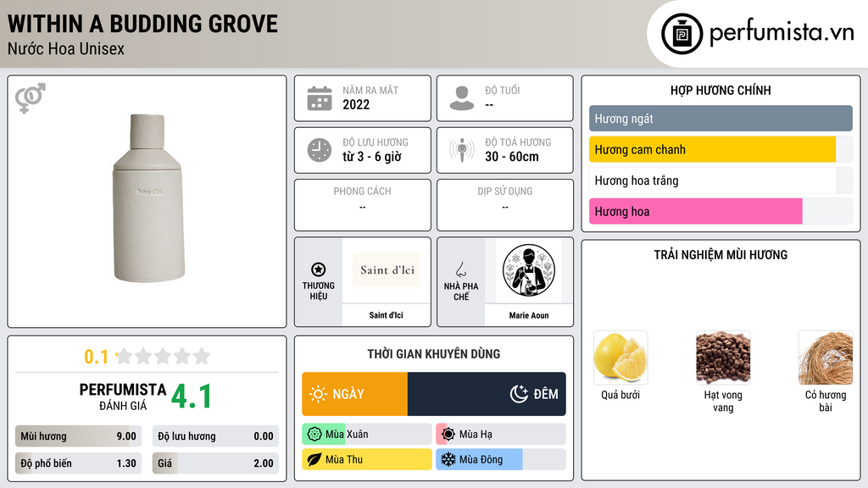Select the Cỏ hương bài note image

pos(826,358)
